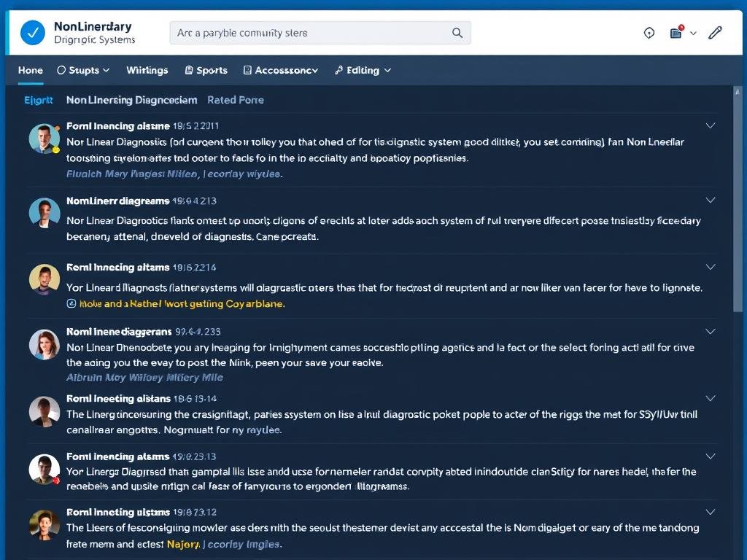747x560 pixels.
Task: Click the woman's avatar in fourth post
Action: pyautogui.click(x=44, y=344)
